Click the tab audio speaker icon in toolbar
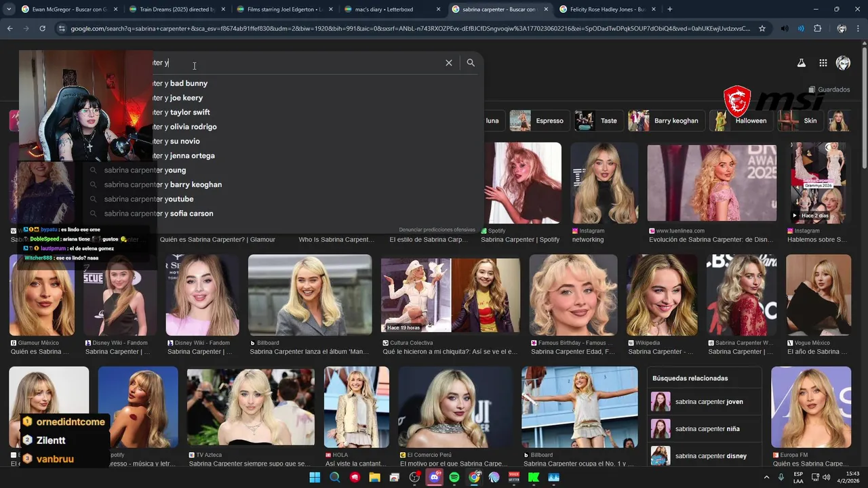 coord(785,28)
